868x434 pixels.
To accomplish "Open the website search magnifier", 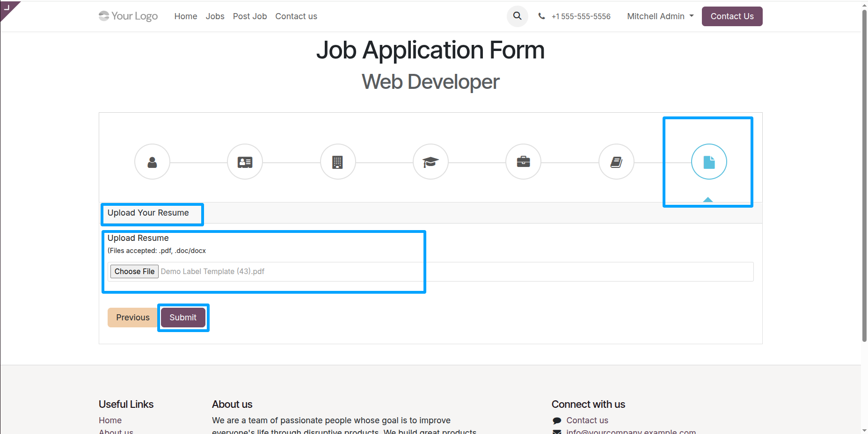I will click(x=517, y=16).
